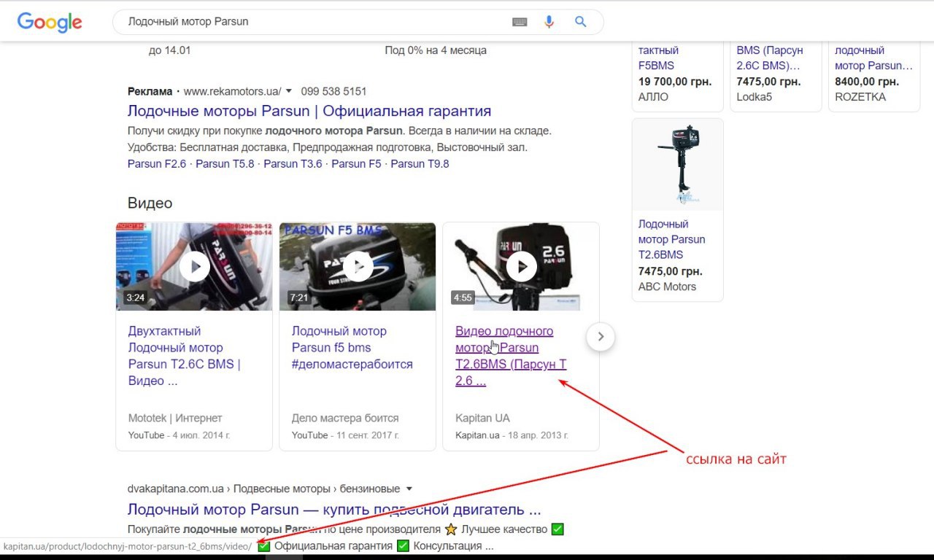
Task: Open 'Лодочный мотор Parsun f5 bms' video title
Action: (352, 348)
